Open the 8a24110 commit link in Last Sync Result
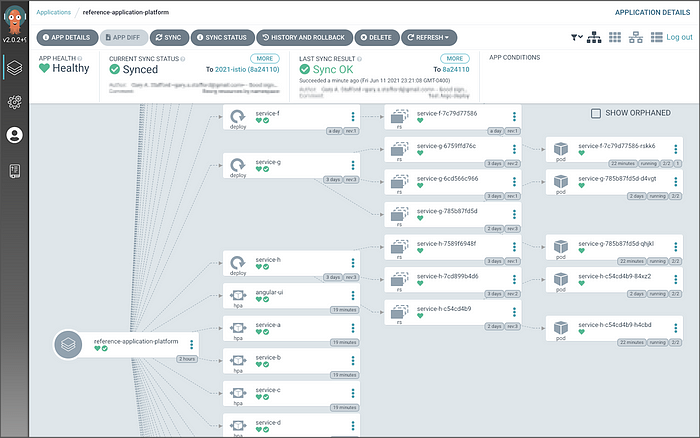Image resolution: width=700 pixels, height=438 pixels. pyautogui.click(x=456, y=70)
